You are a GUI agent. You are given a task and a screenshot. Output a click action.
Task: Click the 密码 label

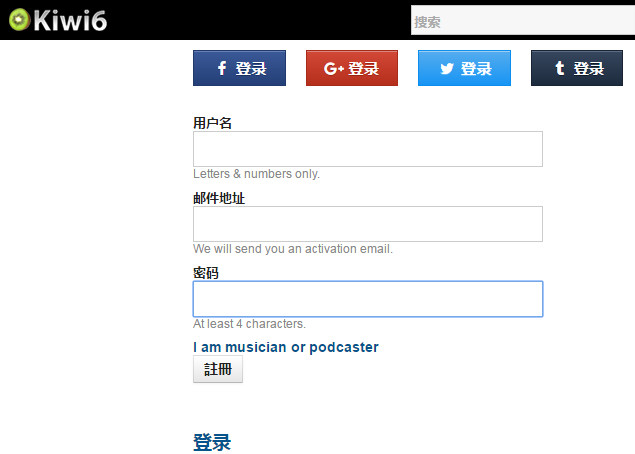coord(206,273)
